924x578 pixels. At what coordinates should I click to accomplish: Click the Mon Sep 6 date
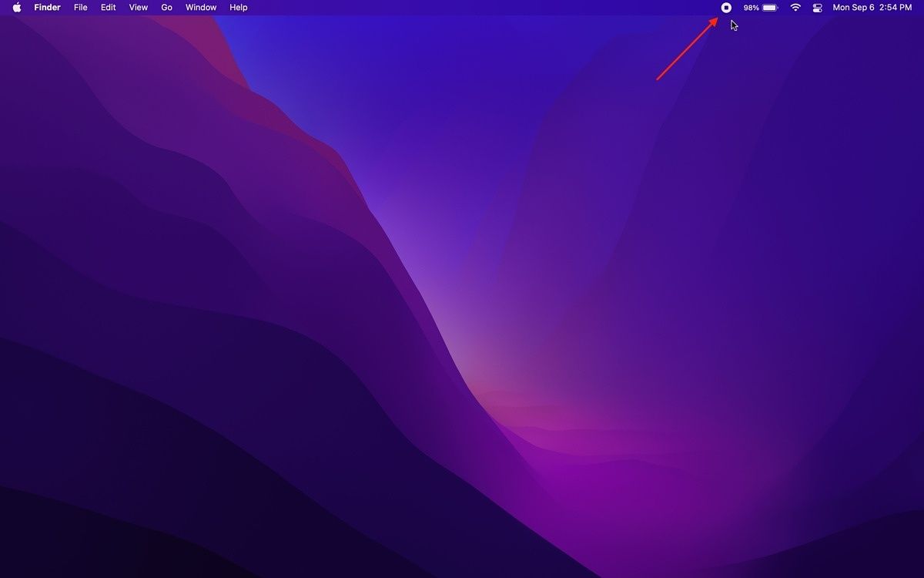click(x=853, y=8)
